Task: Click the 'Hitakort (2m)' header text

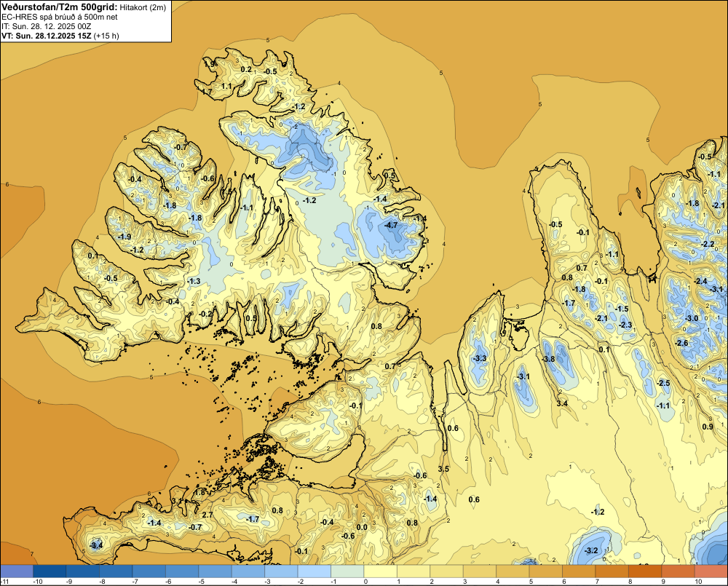Action: point(143,7)
